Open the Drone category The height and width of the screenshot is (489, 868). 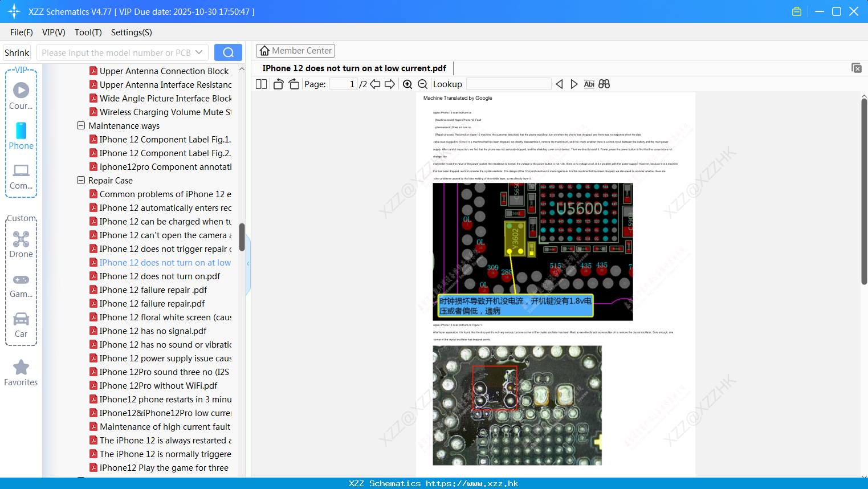click(21, 244)
